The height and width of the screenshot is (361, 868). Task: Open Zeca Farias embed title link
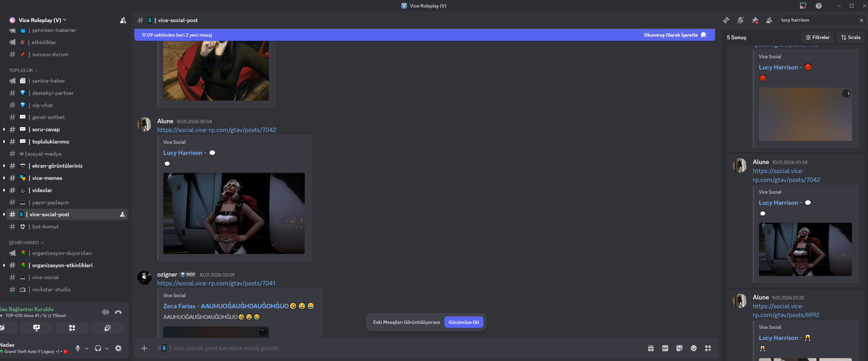click(x=239, y=306)
